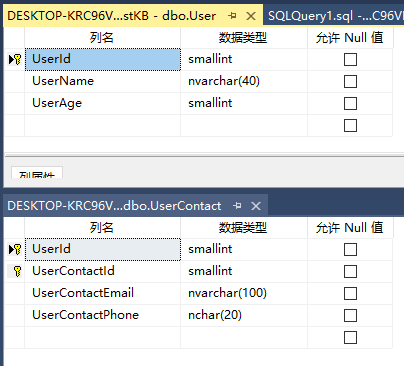Click the smallint type of UserId in dbo.User
Screen dimensions: 404x366
[244, 59]
